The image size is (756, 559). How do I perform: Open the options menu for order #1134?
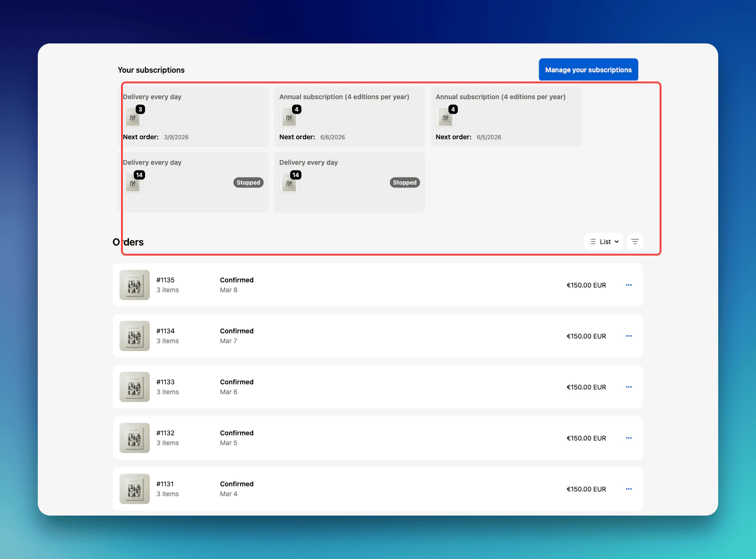click(x=628, y=336)
